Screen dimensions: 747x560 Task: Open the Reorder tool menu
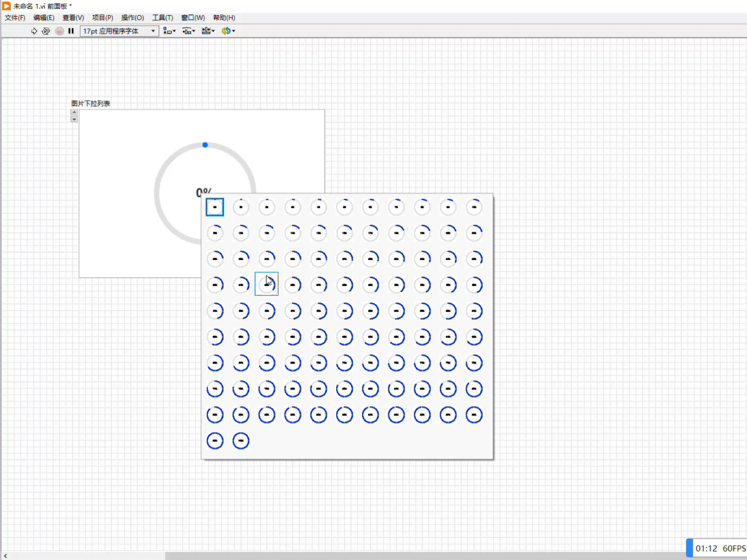click(x=228, y=31)
